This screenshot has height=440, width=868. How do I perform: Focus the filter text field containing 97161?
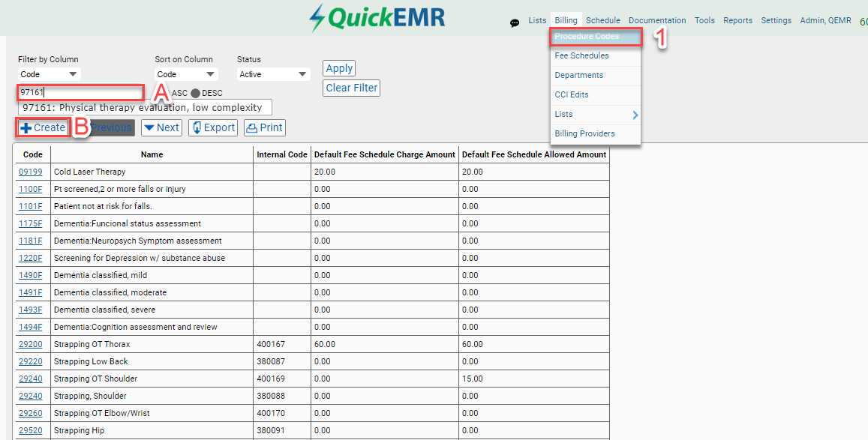tap(81, 92)
